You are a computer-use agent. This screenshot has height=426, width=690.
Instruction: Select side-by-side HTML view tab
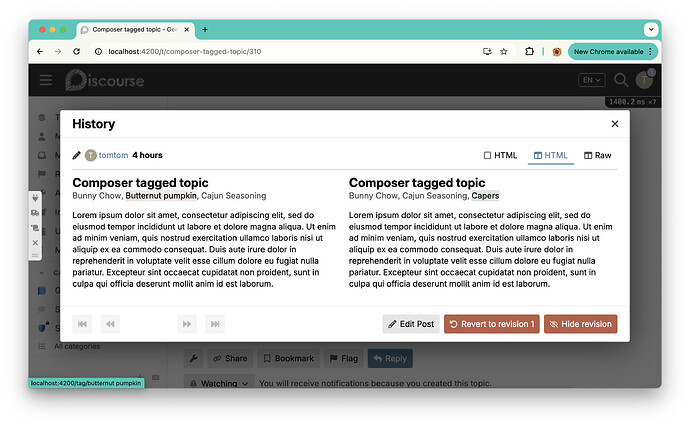pos(551,155)
